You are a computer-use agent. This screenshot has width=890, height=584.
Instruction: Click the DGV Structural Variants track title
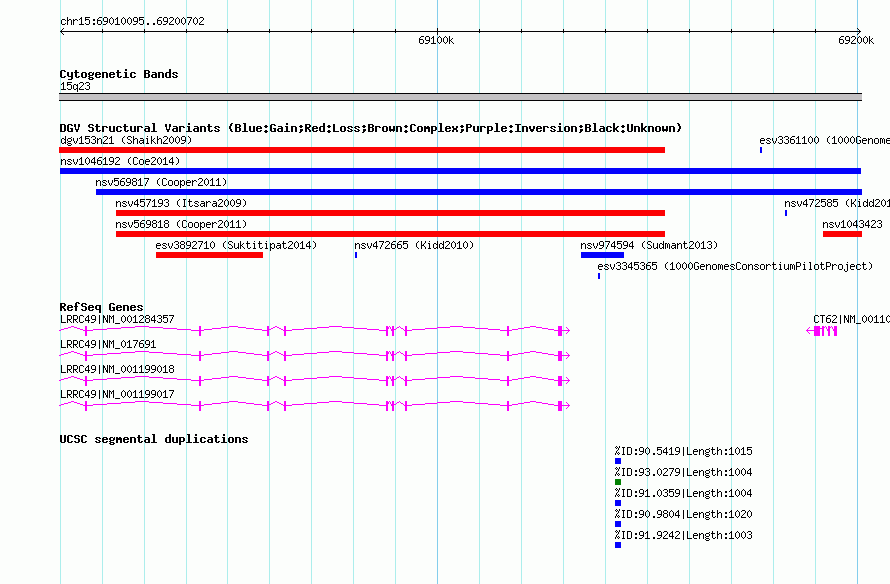pos(371,128)
